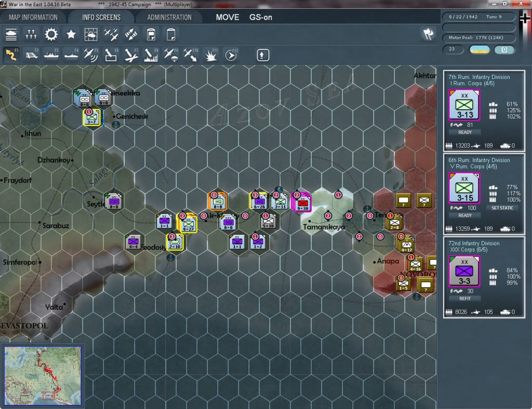Select Air Transfer mode icon (F10)
532x409 pixels.
point(191,55)
